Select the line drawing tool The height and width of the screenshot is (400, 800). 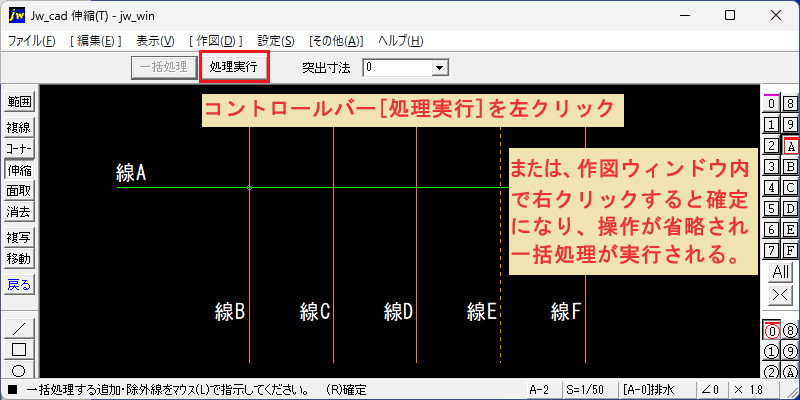(19, 328)
